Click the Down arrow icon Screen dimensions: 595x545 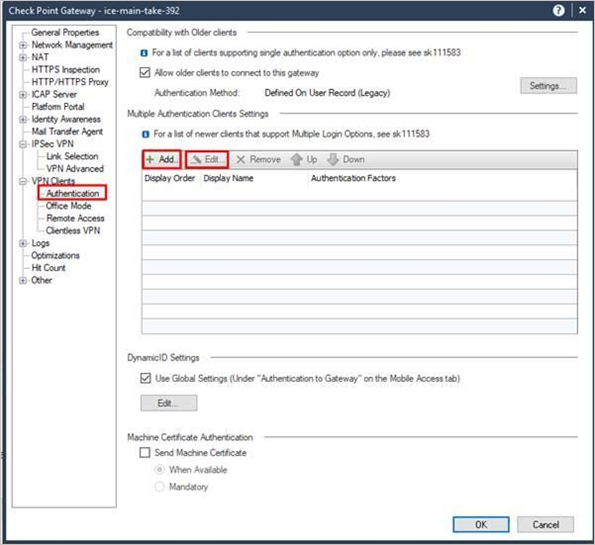tap(333, 160)
